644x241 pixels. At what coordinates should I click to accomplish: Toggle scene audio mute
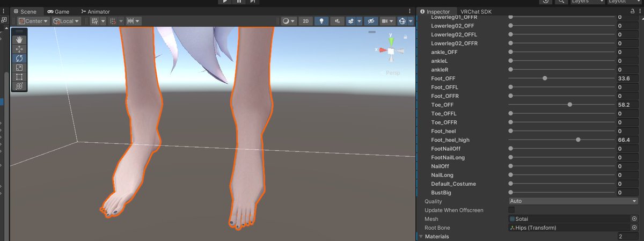[x=337, y=21]
